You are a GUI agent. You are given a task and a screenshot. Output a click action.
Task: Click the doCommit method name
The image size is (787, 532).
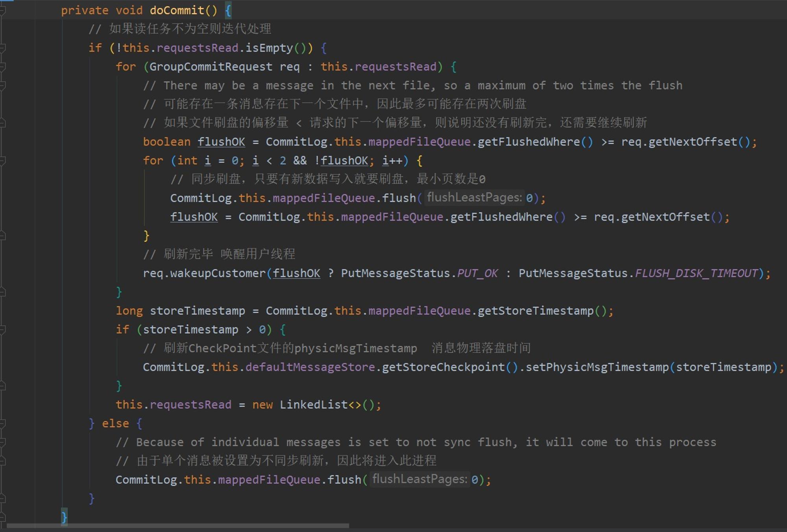(177, 11)
